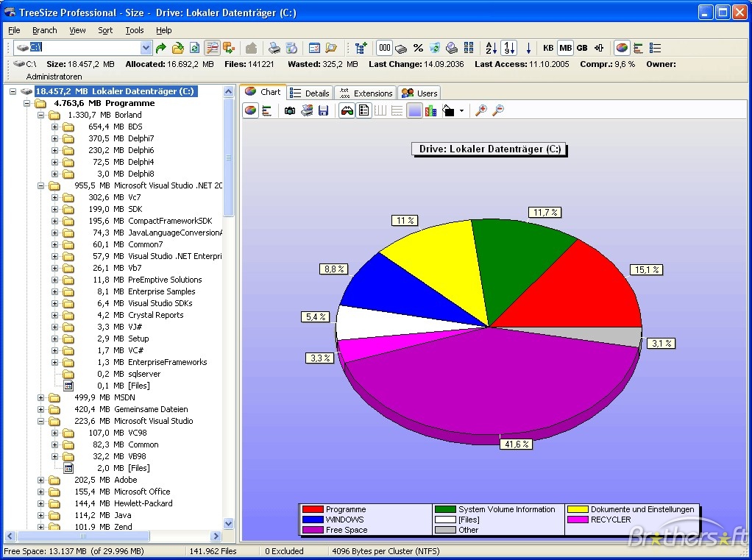The width and height of the screenshot is (752, 560).
Task: Collapse the Microsoft Visual Studio .NET folder
Action: [40, 185]
